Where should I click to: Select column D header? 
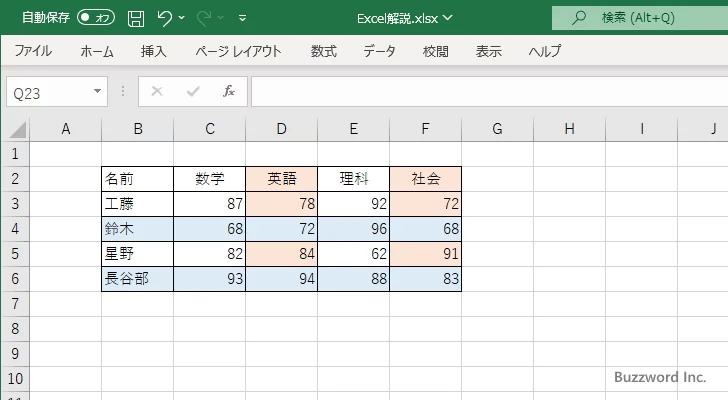click(281, 129)
